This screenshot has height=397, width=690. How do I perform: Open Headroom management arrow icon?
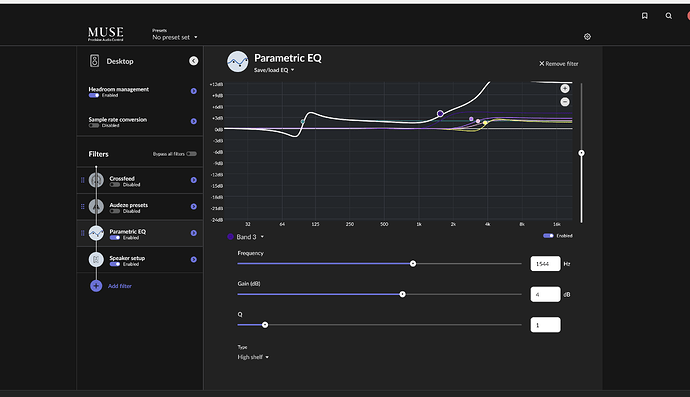[x=194, y=91]
